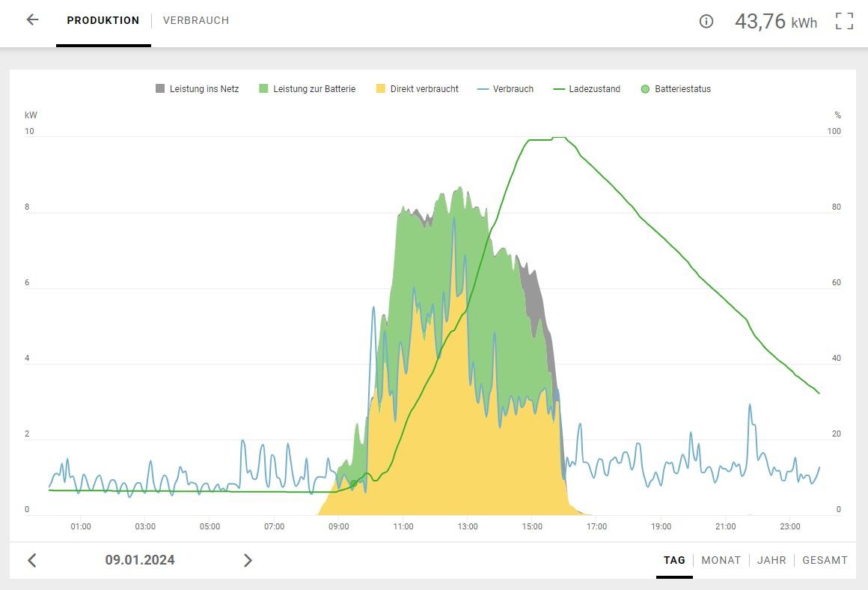
Task: Enter fullscreen with the expand icon
Action: 844,21
